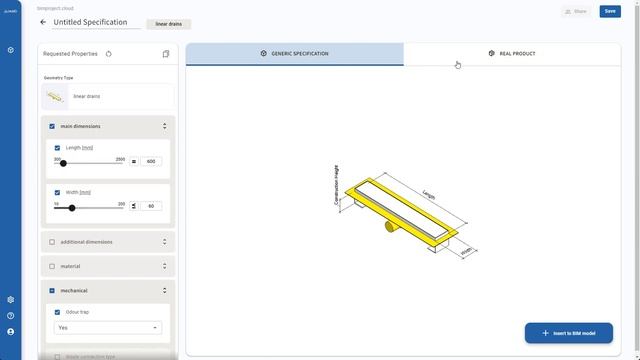Edit the Untitled Specification title

coord(96,22)
